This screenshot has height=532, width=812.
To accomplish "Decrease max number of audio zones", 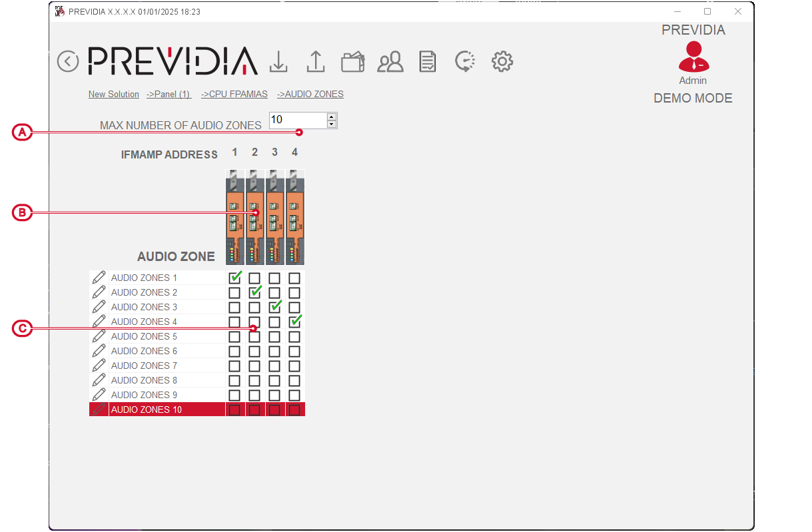I will (x=332, y=124).
